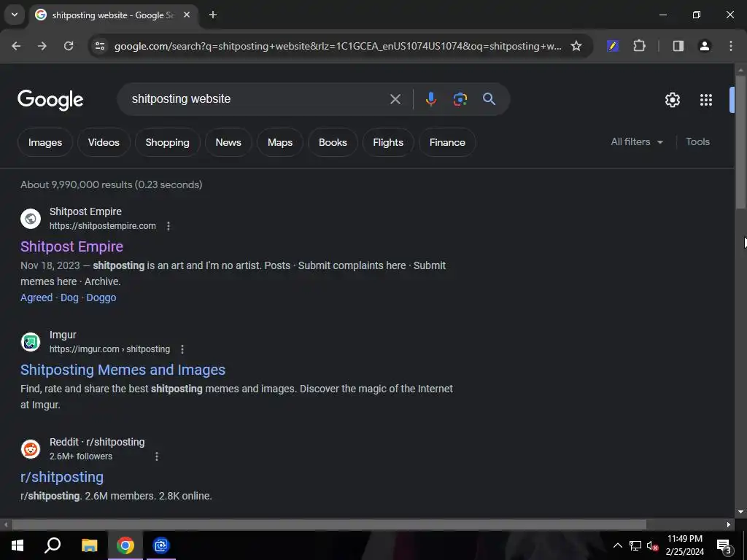Filter results by Images

(x=45, y=142)
